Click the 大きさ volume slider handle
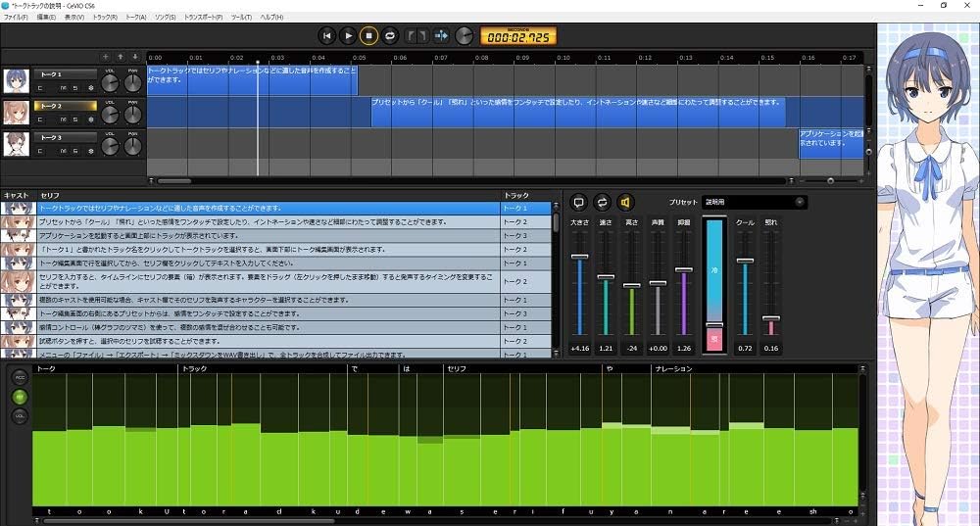 coord(579,257)
